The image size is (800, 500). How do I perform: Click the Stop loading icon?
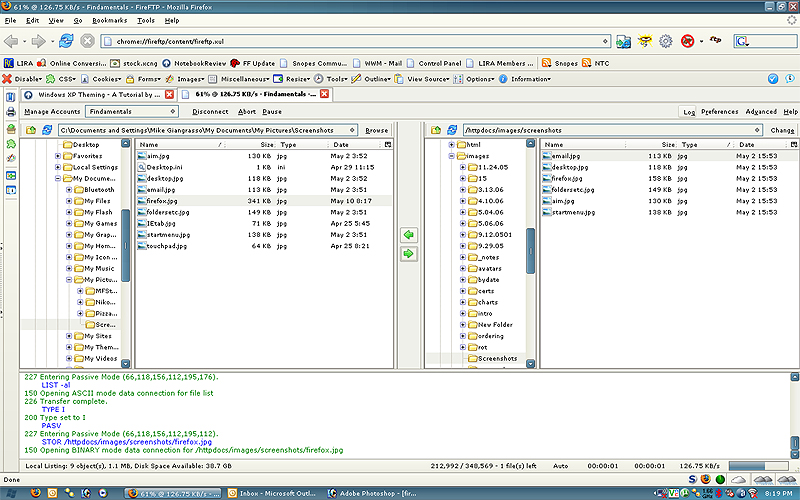(87, 41)
